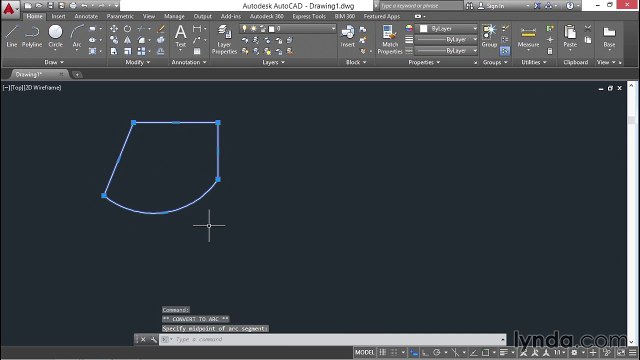This screenshot has height=360, width=640.
Task: Expand the Draw panel dropdown
Action: (54, 62)
